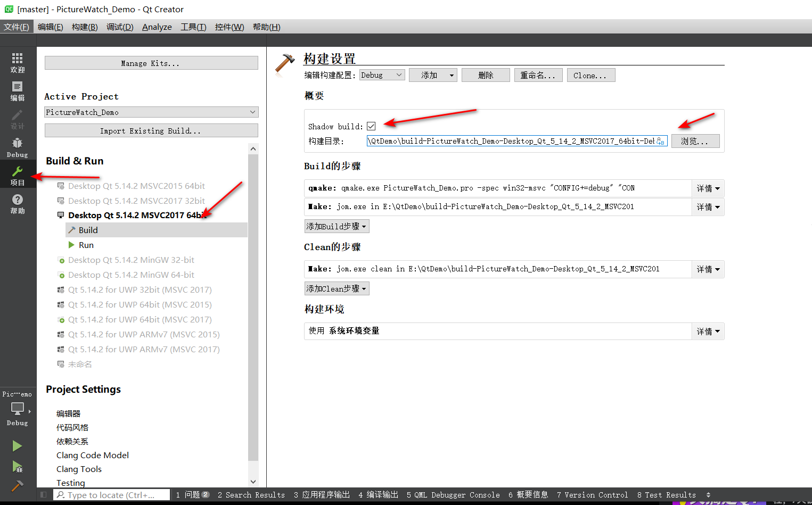Image resolution: width=812 pixels, height=505 pixels.
Task: Open the 文件(F) menu
Action: coord(17,27)
